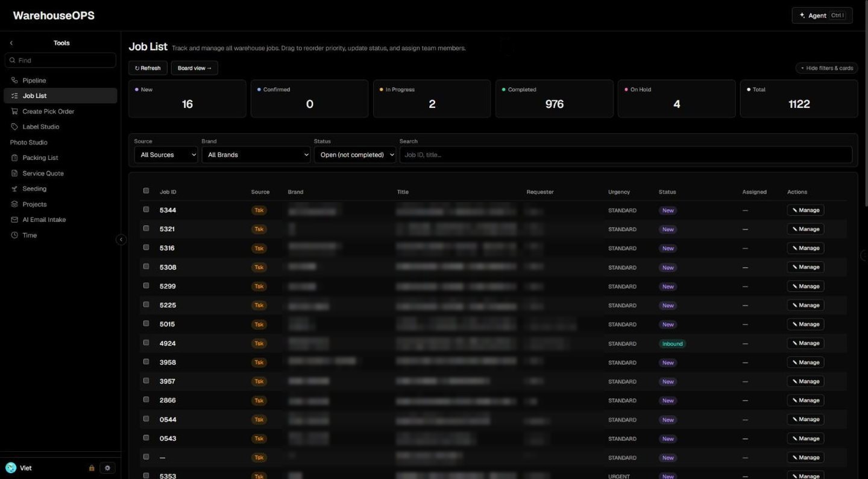This screenshot has height=479, width=868.
Task: Click the Inbound status badge for job 4924
Action: 672,344
